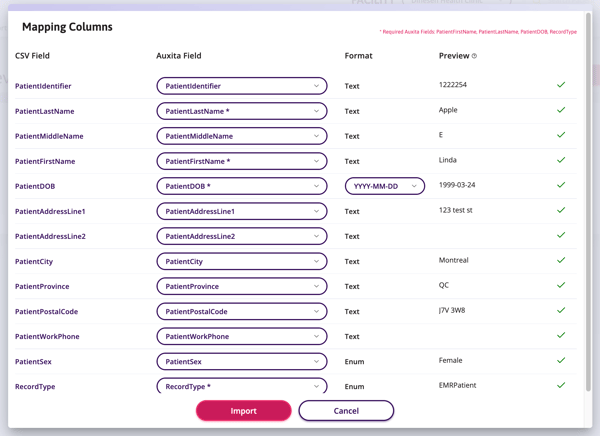600x436 pixels.
Task: Open the PatientAddressLine2 Auxita Field dropdown
Action: click(242, 236)
